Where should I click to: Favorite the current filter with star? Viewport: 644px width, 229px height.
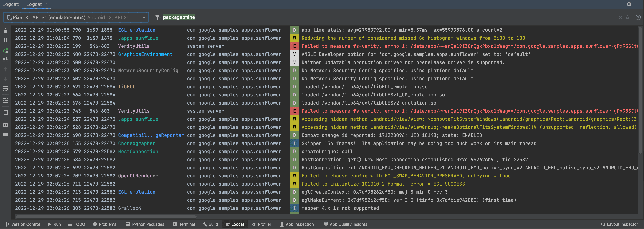(x=627, y=17)
